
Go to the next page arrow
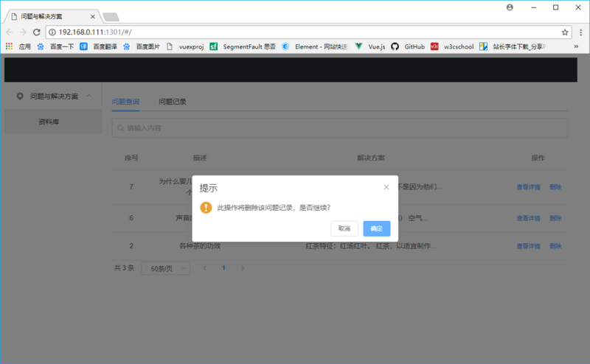click(x=243, y=268)
